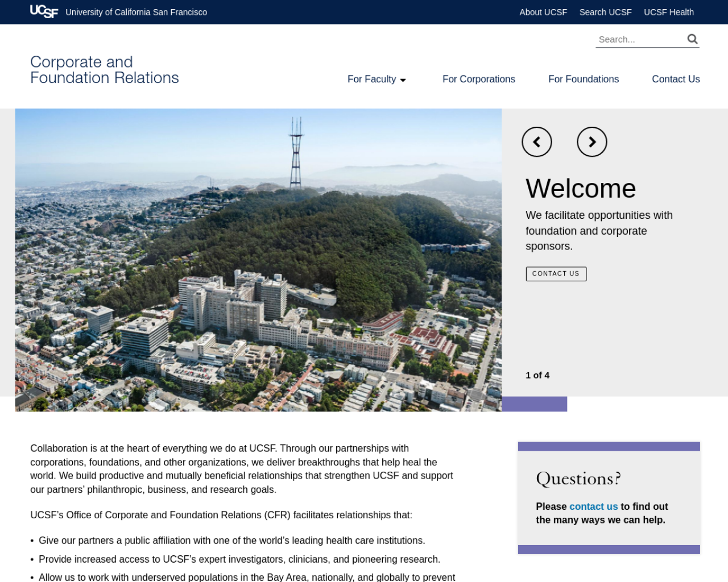Click the text 'We facilitate opportunities with foundation and corporate sponsors.'

[599, 231]
